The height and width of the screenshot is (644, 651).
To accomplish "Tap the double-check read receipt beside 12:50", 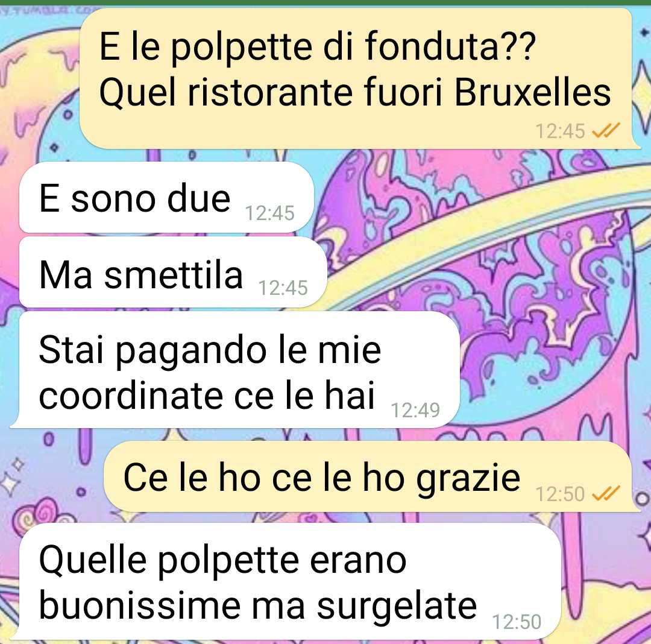I will pos(606,494).
